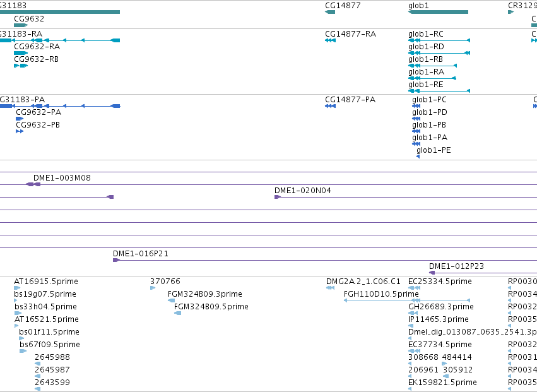Open EST bs33h04.5prime

click(x=45, y=307)
